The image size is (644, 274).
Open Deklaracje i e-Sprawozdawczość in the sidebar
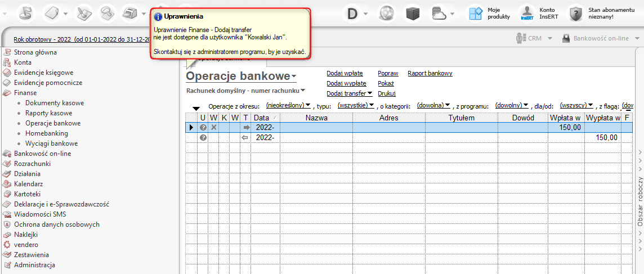point(61,204)
